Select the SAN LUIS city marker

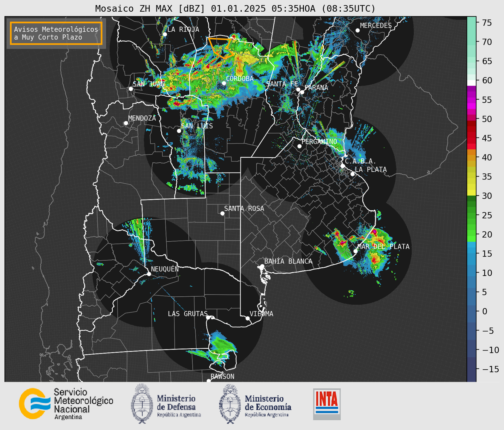[179, 131]
